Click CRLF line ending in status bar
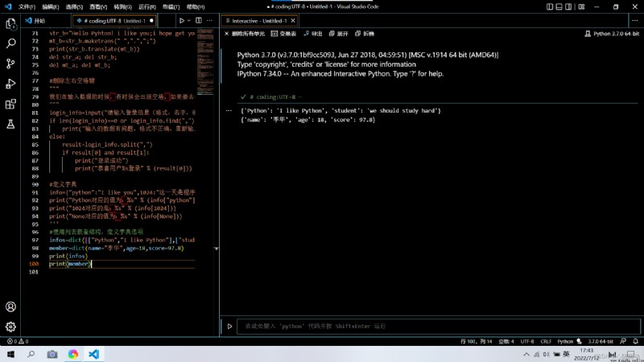The image size is (644, 362). pyautogui.click(x=546, y=341)
